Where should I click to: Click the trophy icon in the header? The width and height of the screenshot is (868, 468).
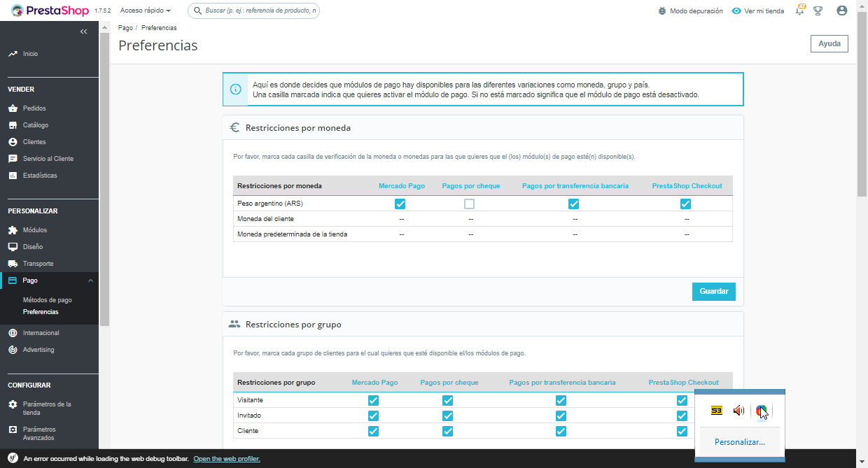coord(818,11)
